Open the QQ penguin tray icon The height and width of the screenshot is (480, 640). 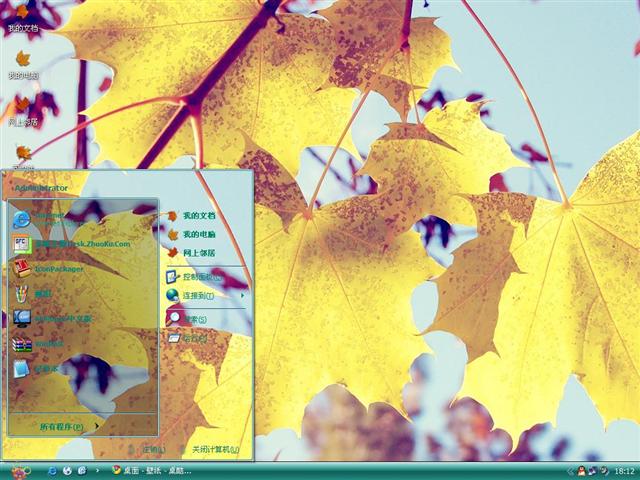click(x=582, y=471)
